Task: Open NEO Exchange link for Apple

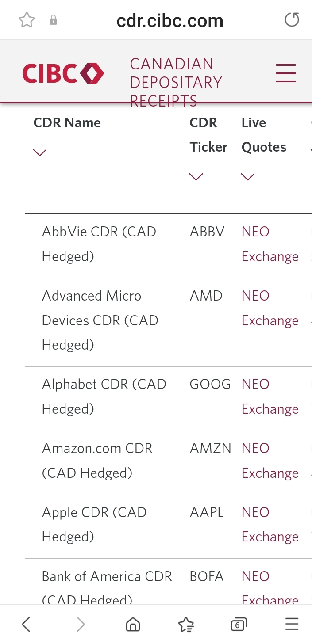Action: pyautogui.click(x=270, y=525)
